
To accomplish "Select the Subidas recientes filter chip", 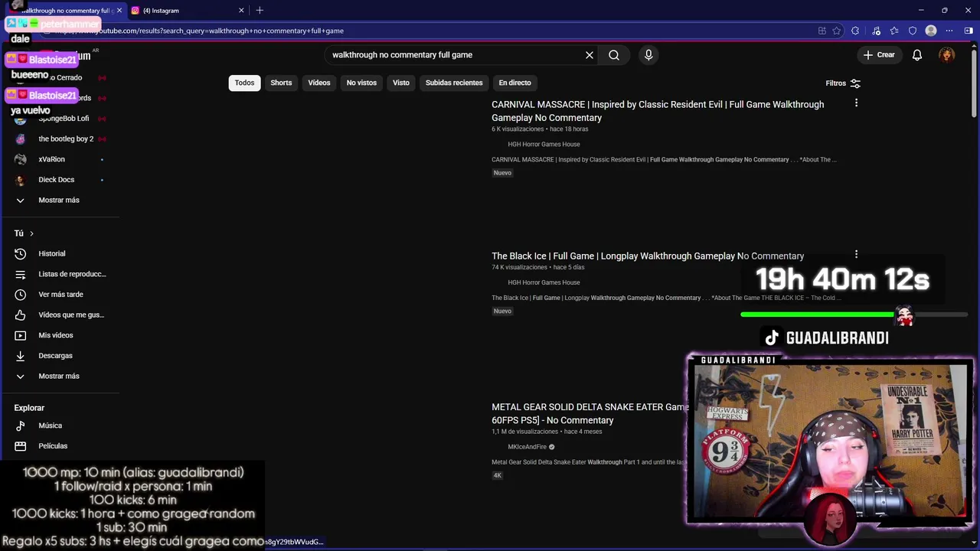I will [454, 83].
